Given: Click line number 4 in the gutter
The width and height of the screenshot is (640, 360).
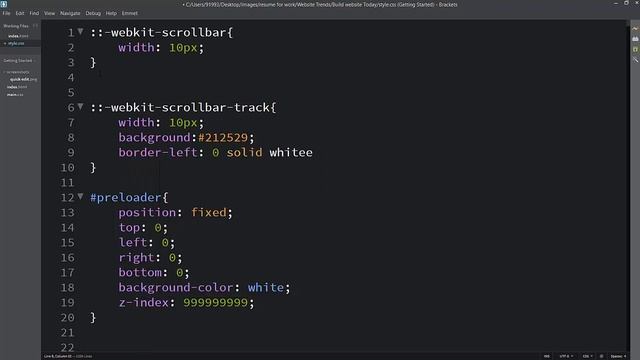Looking at the screenshot, I should pos(71,78).
